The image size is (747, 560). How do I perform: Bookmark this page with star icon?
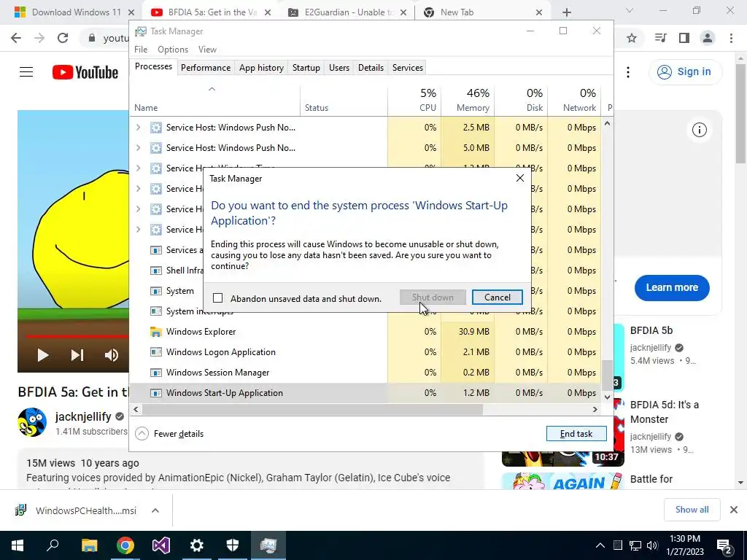632,38
